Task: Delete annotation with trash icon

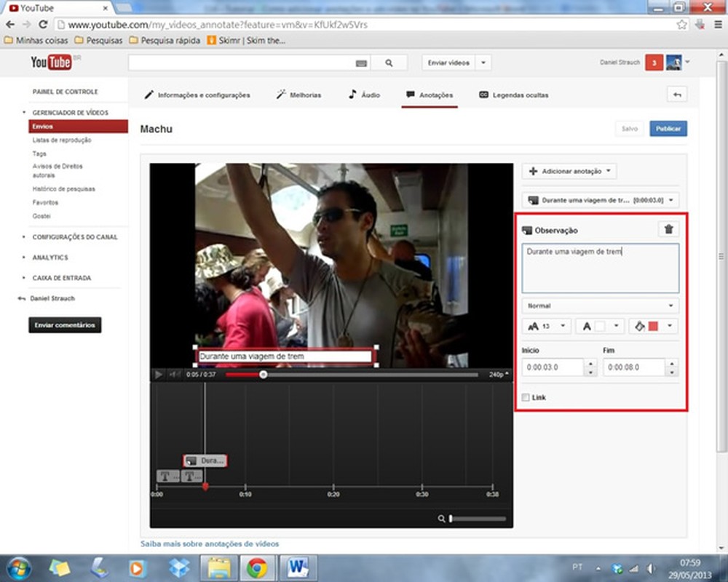Action: point(668,229)
